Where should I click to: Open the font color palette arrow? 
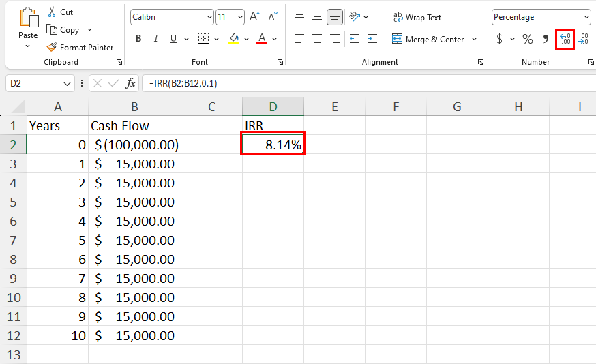(x=274, y=39)
